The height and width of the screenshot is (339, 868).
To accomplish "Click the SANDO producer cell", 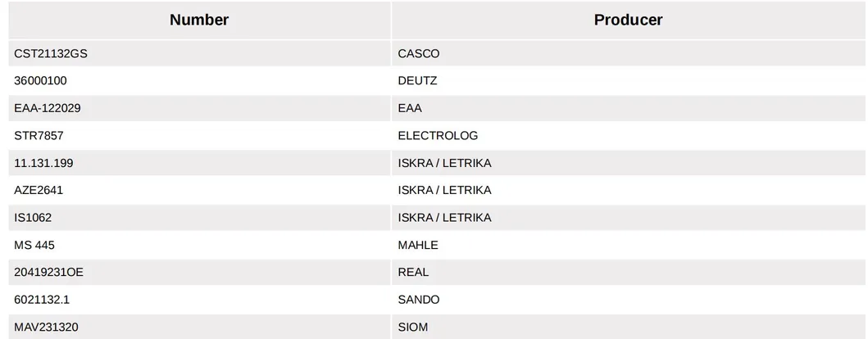I will [419, 300].
